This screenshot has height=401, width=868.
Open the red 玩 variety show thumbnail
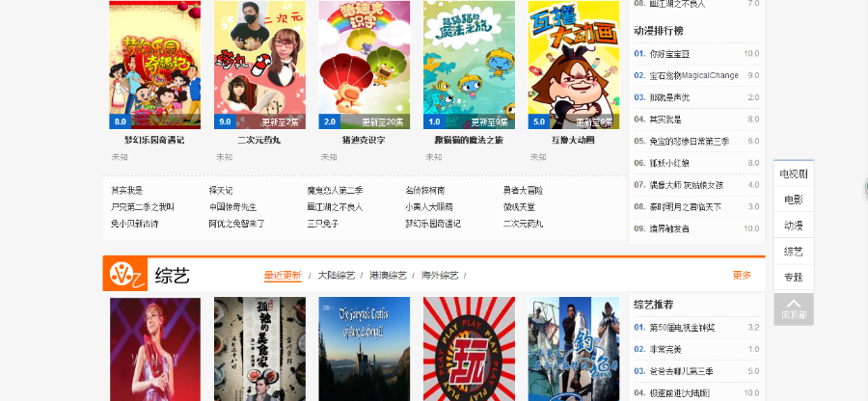coord(469,349)
